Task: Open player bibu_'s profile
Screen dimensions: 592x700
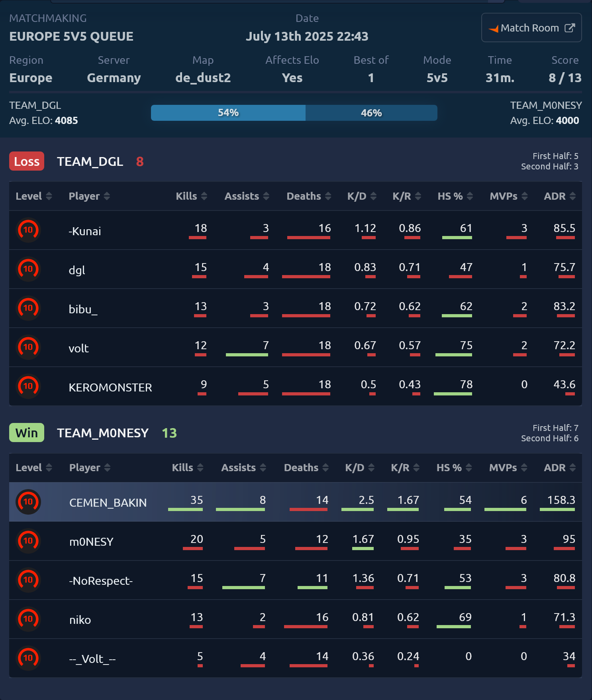Action: pos(83,309)
